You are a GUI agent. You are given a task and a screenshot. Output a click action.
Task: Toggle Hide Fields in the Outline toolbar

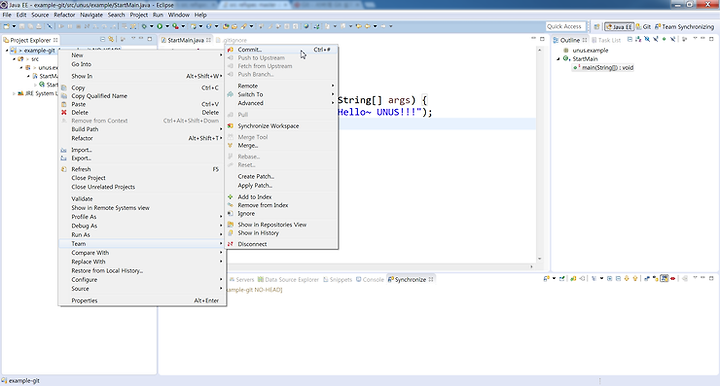pos(647,39)
